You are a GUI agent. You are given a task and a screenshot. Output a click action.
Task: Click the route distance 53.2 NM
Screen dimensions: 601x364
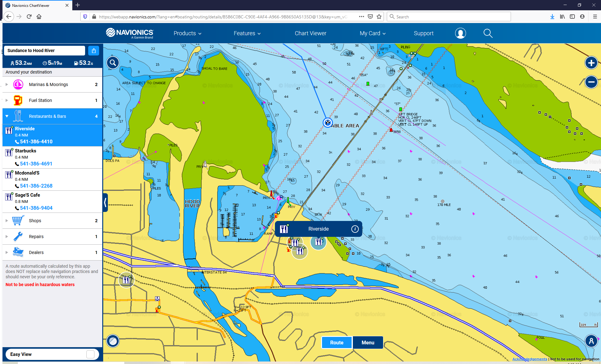click(21, 63)
